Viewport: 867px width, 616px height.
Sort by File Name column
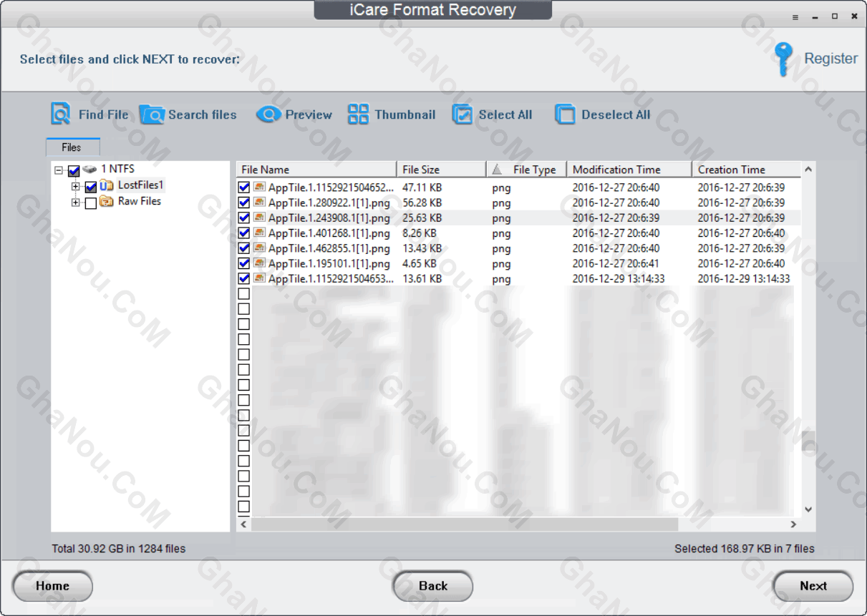[x=316, y=170]
